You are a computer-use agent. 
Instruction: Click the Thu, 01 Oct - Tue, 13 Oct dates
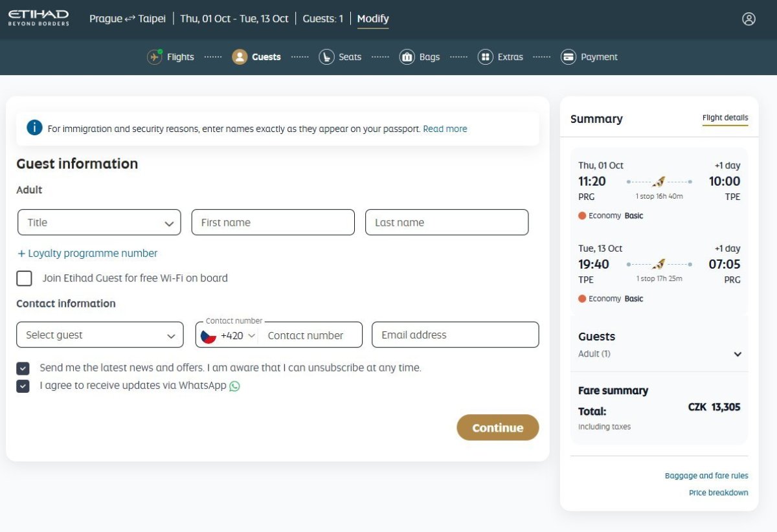coord(234,19)
